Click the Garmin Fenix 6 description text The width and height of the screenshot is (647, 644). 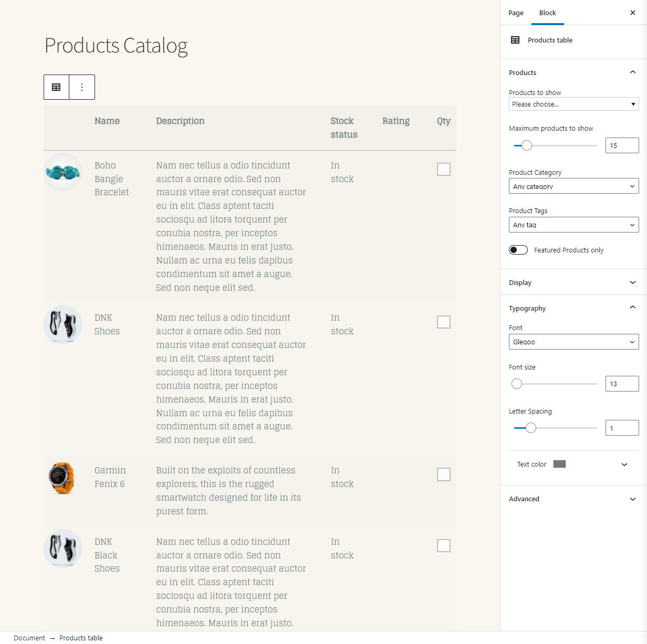228,491
